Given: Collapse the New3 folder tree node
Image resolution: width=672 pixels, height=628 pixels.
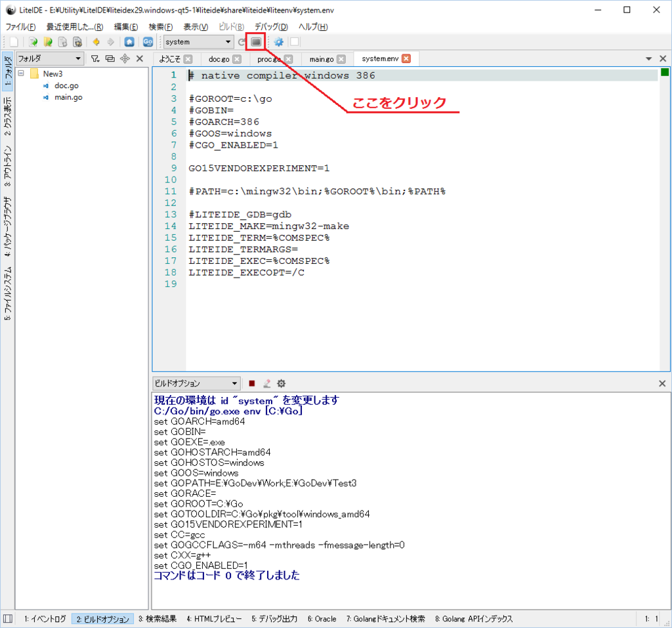Looking at the screenshot, I should tap(21, 73).
